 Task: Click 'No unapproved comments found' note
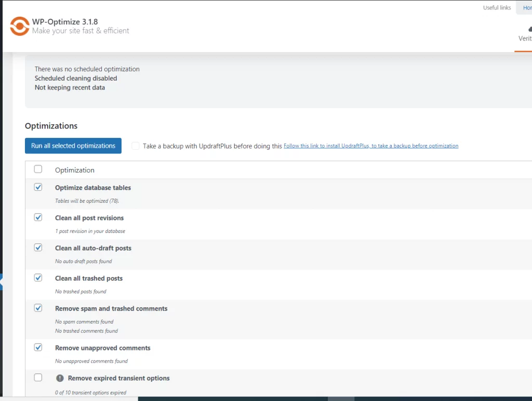point(91,361)
